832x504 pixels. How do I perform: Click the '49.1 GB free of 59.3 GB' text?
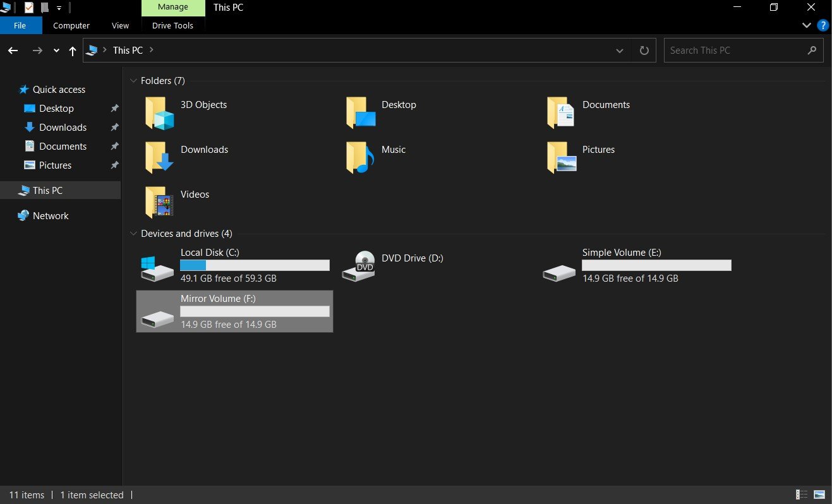point(229,278)
